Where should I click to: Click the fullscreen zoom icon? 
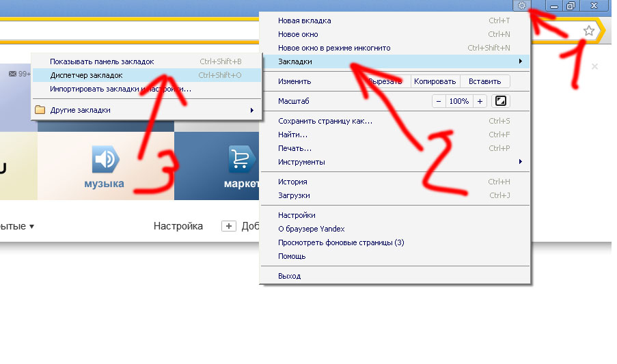tap(501, 101)
